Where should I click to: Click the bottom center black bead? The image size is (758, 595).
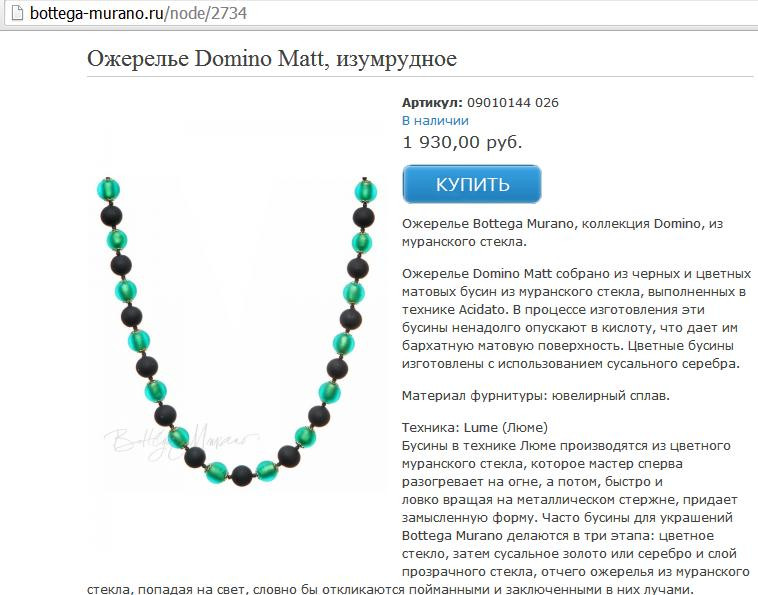[x=242, y=476]
